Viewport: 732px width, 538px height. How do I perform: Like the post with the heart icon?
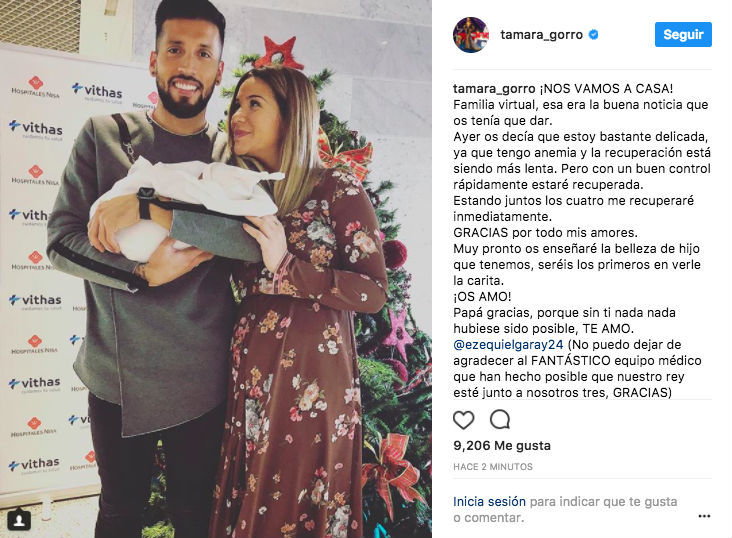[x=464, y=420]
